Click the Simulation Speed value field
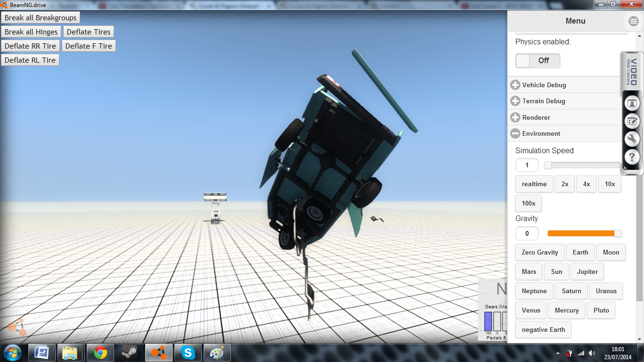 527,165
